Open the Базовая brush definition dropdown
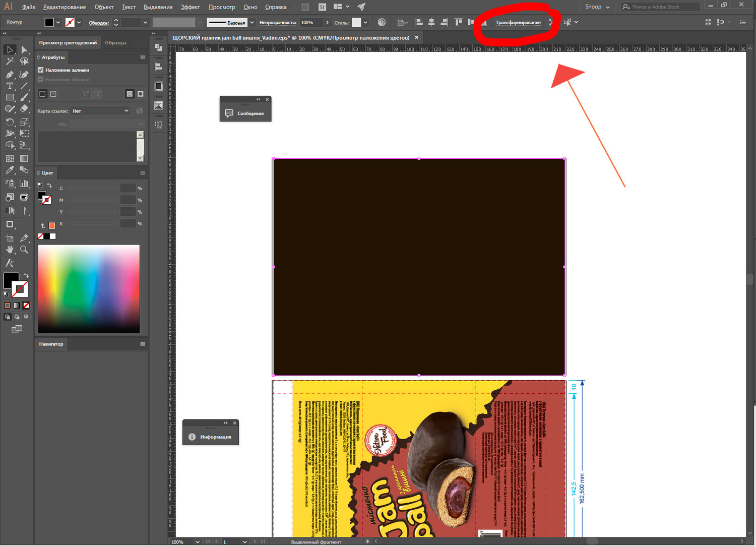Viewport: 756px width, 547px height. pyautogui.click(x=252, y=22)
